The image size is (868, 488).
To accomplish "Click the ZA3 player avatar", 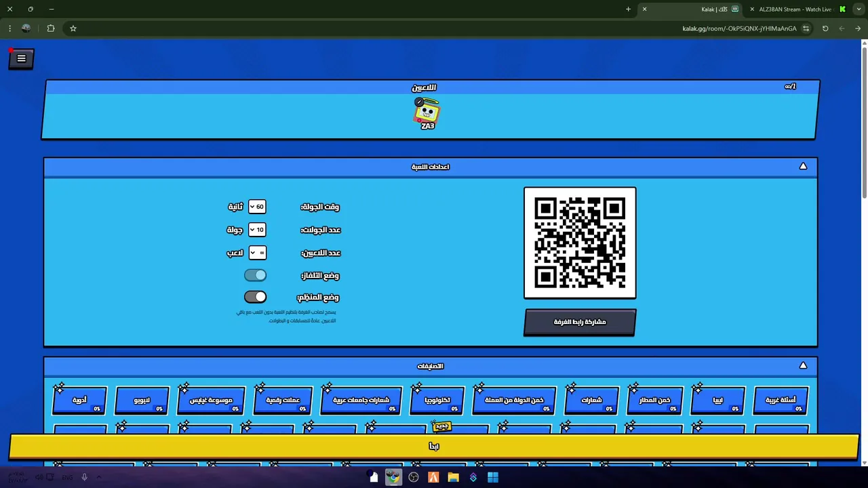I will (x=427, y=113).
